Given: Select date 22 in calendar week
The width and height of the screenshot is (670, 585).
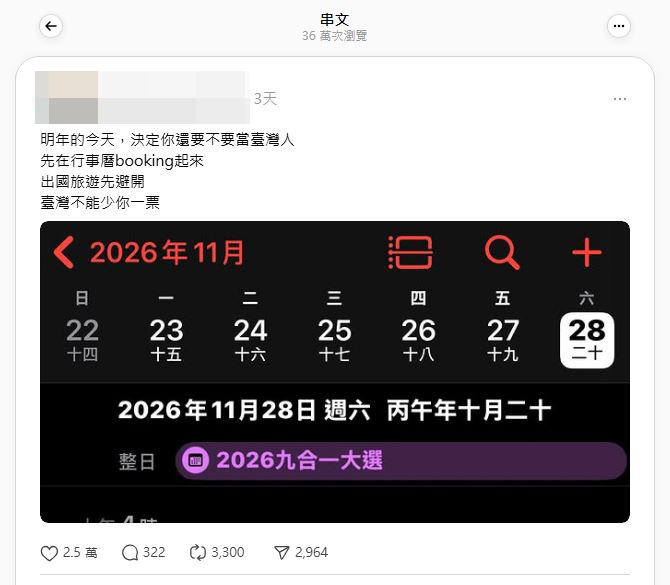Looking at the screenshot, I should 82,340.
